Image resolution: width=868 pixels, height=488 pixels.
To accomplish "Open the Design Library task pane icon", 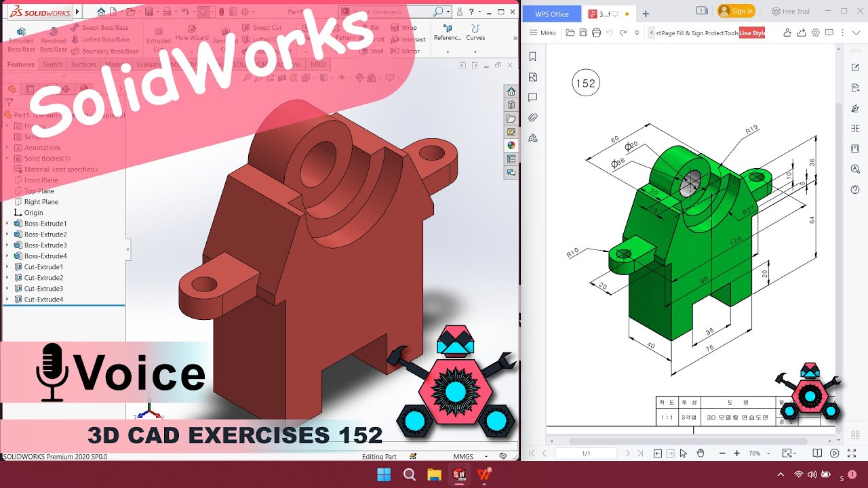I will pos(511,105).
